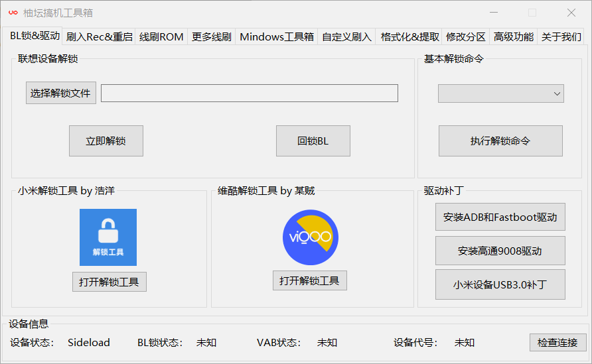Click 安装ADB和Fastboot驱动 button
592x364 pixels.
(500, 217)
